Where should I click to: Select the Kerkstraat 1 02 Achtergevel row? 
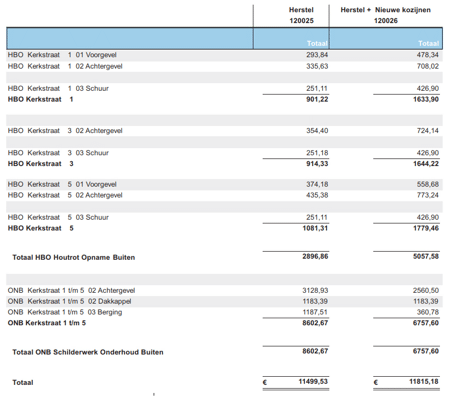(x=224, y=66)
